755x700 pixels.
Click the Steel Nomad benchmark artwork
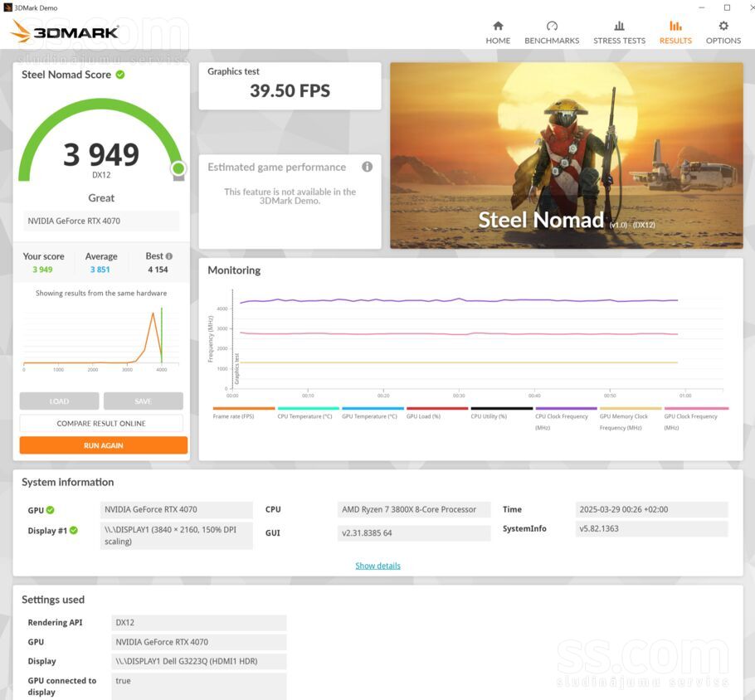[x=566, y=155]
